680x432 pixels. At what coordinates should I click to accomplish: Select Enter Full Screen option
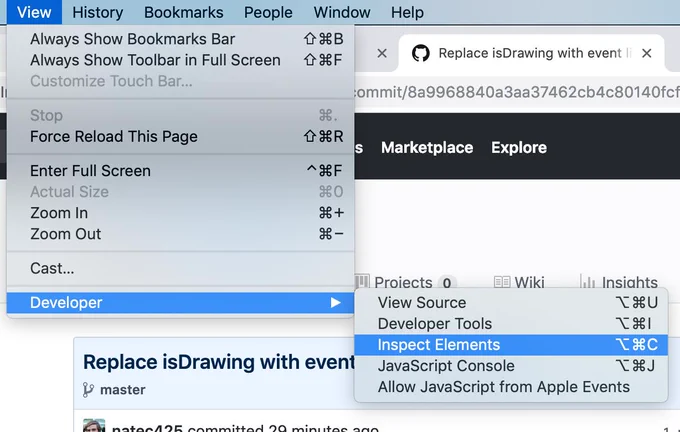click(180, 171)
